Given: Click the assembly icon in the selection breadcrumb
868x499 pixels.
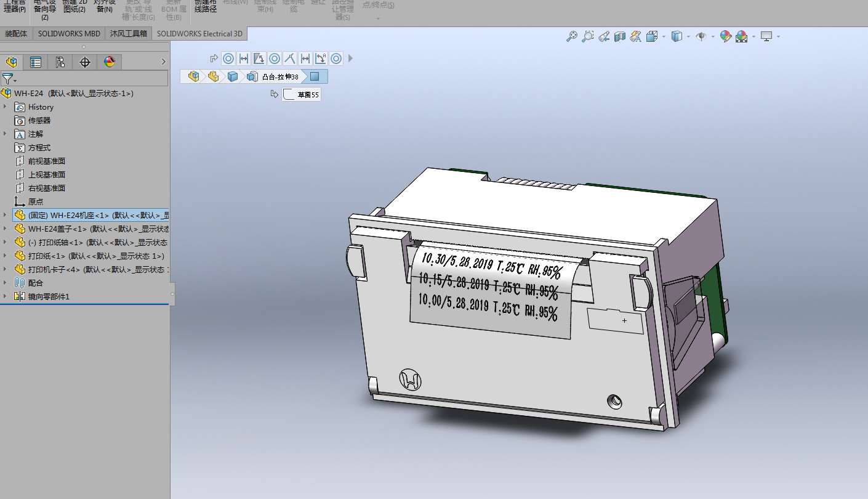Looking at the screenshot, I should click(194, 76).
